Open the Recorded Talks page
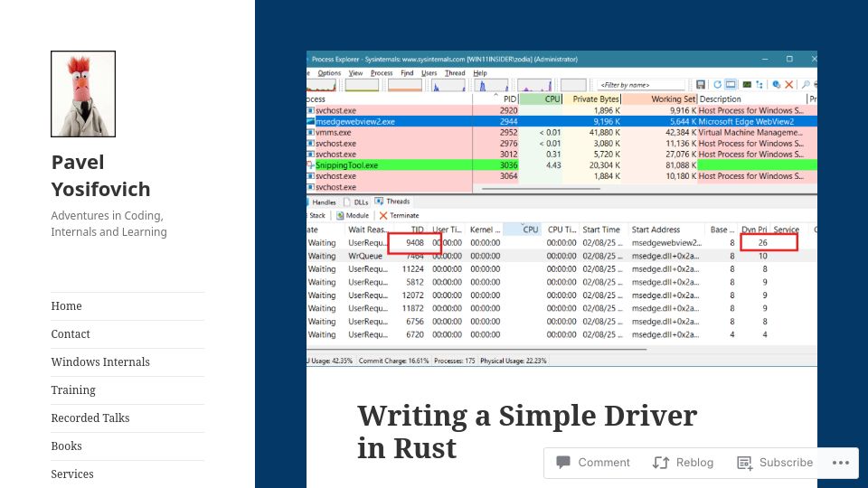This screenshot has height=488, width=868. click(x=90, y=418)
